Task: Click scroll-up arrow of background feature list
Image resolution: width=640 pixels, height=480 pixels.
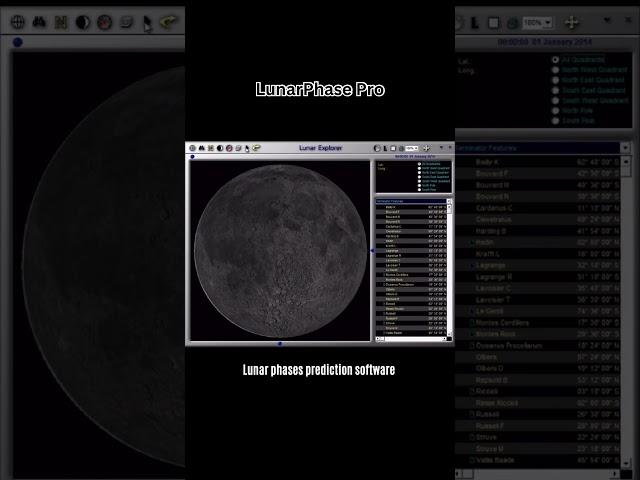Action: click(626, 161)
